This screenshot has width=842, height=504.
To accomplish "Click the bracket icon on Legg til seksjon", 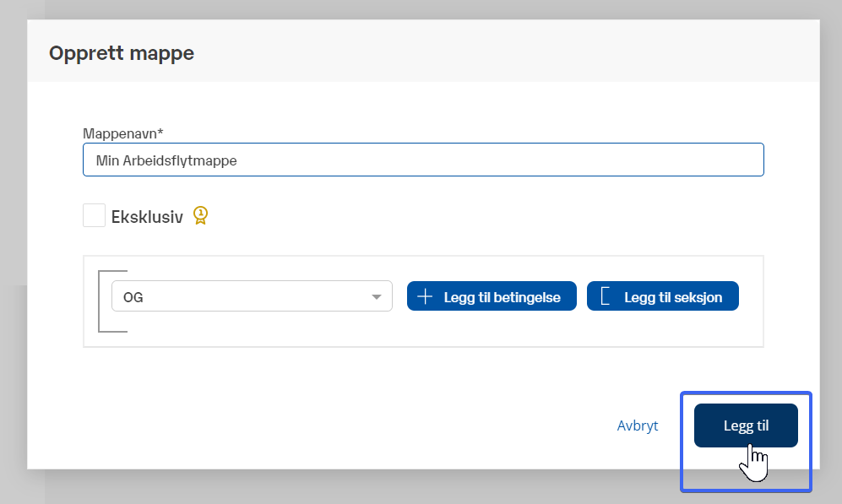I will [605, 296].
